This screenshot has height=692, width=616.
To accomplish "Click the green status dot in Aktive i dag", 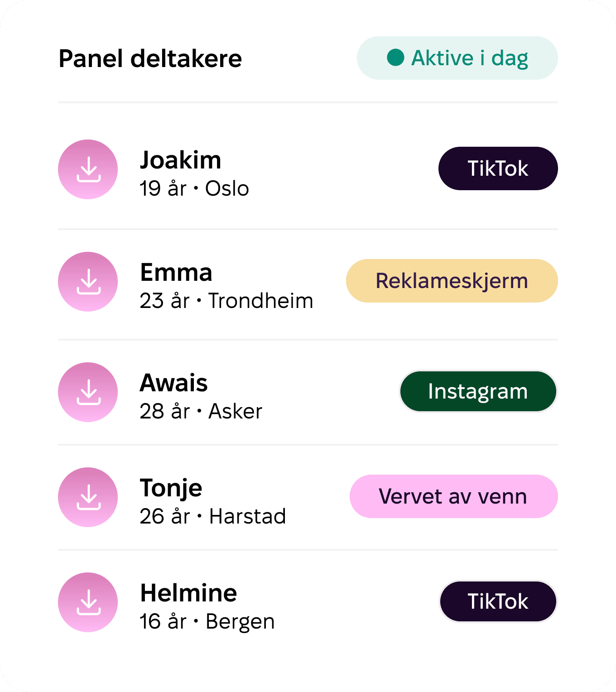I will (x=395, y=58).
